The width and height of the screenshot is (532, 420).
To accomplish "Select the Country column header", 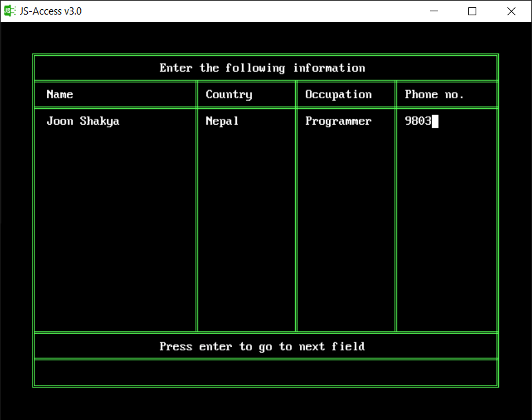I will point(229,94).
